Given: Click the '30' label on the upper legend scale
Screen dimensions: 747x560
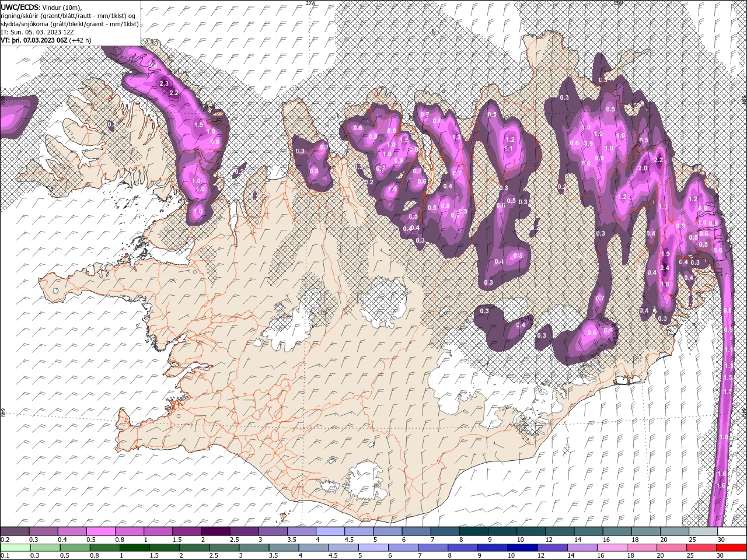Looking at the screenshot, I should pos(722,540).
